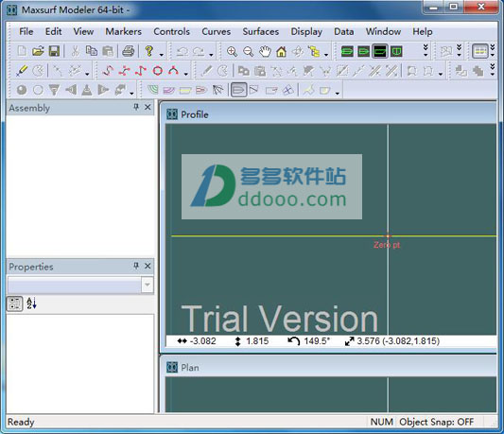
Task: Add a red S-shaped spline curve
Action: (x=108, y=71)
